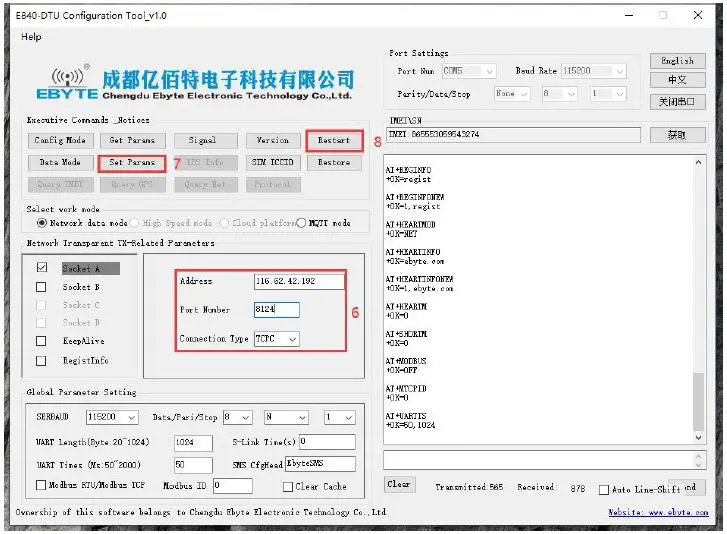Click the UART Times input field
This screenshot has height=534, width=727.
[193, 465]
